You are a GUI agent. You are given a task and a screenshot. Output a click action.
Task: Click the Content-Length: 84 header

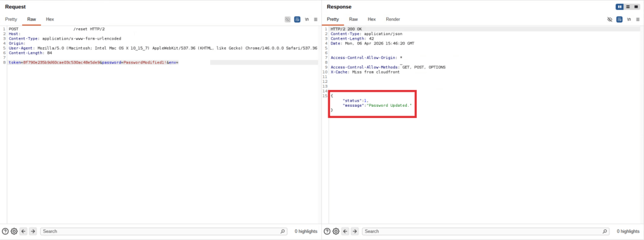30,53
